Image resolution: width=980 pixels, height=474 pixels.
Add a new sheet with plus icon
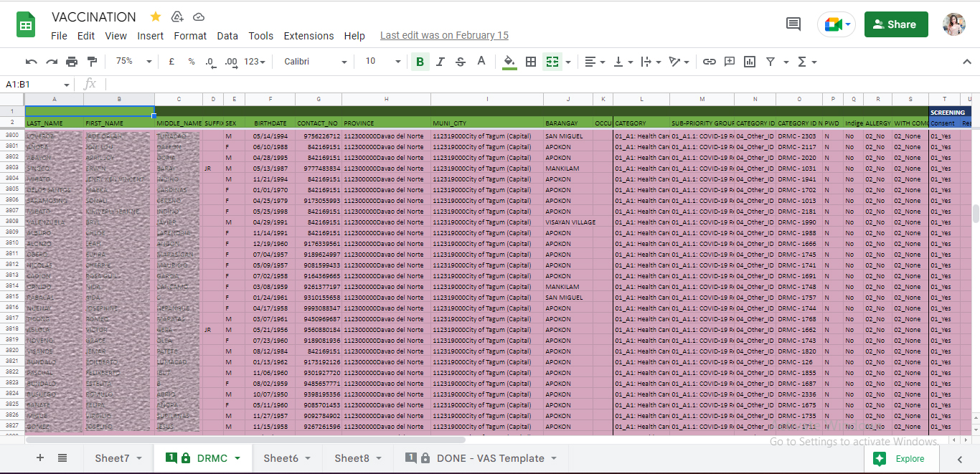(x=40, y=458)
